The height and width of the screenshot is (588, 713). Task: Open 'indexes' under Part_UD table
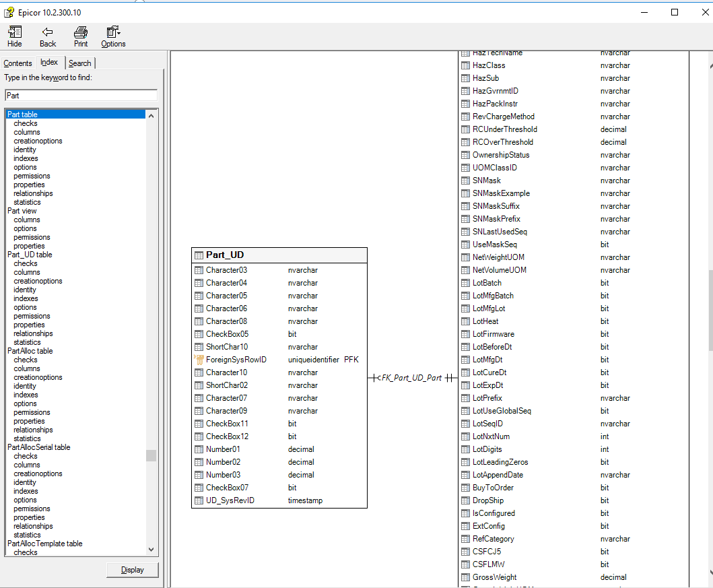click(26, 299)
